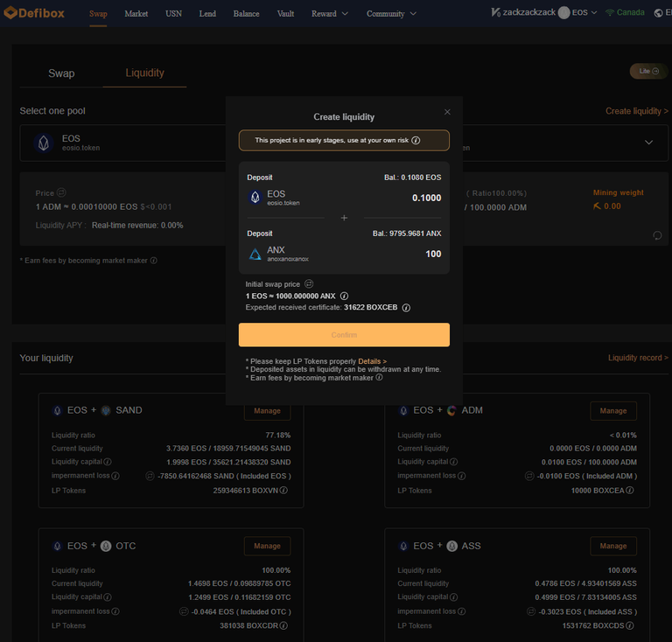Click Bal.: 0.1080 EOS balance

pos(412,178)
